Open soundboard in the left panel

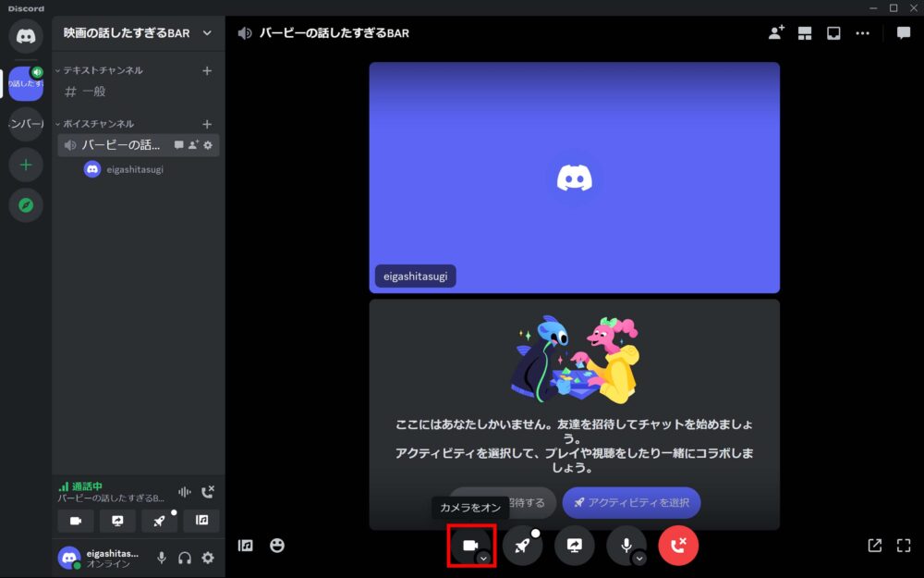tap(201, 521)
